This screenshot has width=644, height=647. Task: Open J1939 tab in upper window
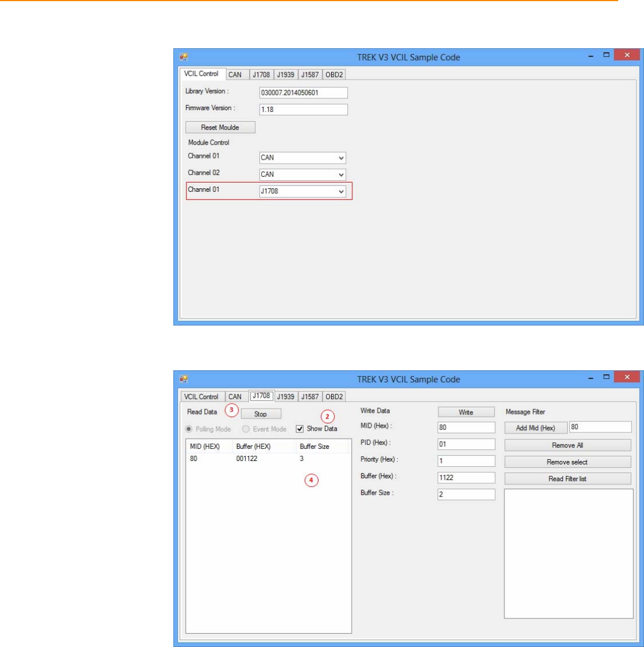click(x=285, y=75)
